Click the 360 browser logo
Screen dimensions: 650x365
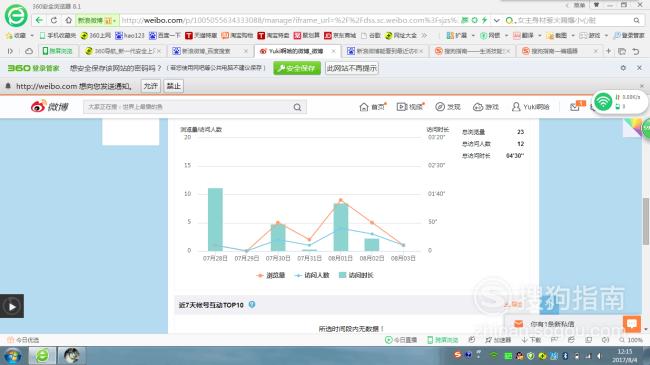click(x=16, y=16)
